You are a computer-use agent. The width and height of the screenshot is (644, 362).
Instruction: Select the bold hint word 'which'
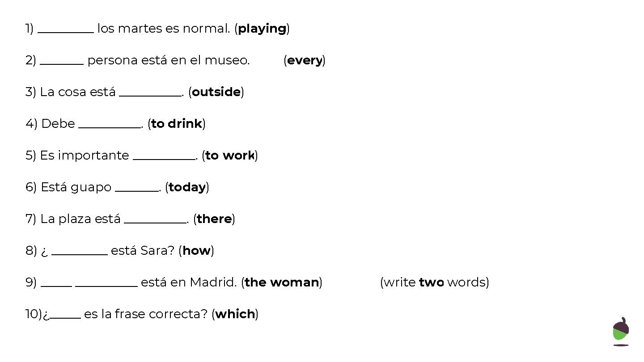point(235,314)
